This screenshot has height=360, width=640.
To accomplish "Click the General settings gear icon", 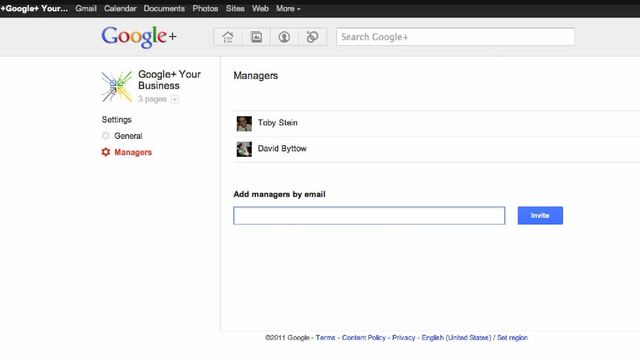I will 106,136.
